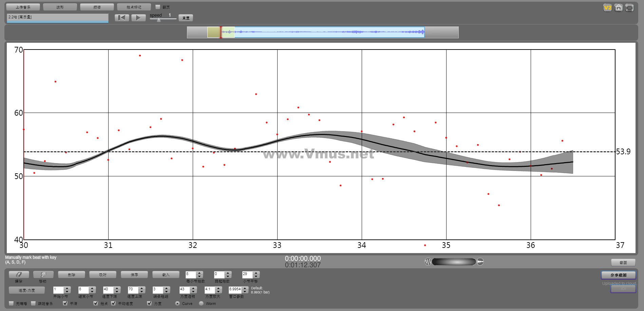This screenshot has width=644, height=311.
Task: Toggle fullscreen with the expand icon
Action: (x=629, y=7)
